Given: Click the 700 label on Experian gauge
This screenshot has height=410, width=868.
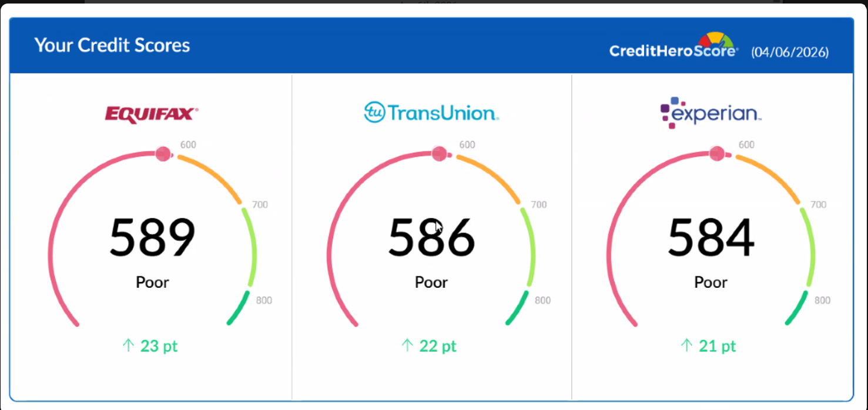Looking at the screenshot, I should [x=819, y=205].
